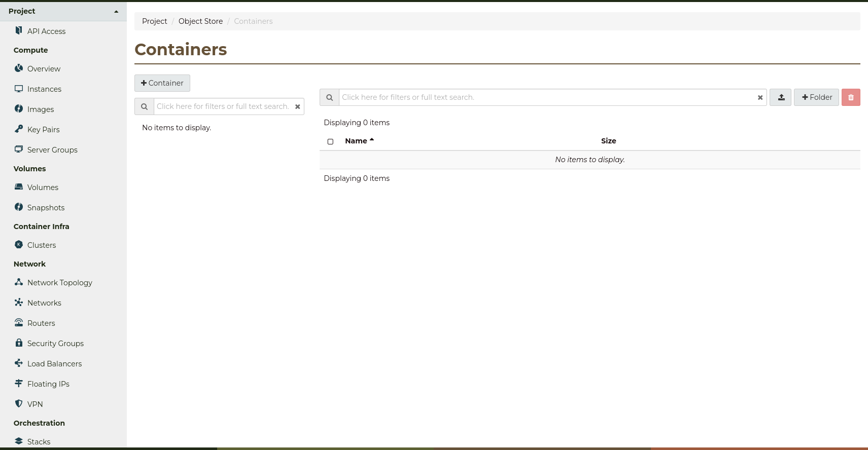Clear the container filter with x icon
The width and height of the screenshot is (868, 450).
click(298, 106)
